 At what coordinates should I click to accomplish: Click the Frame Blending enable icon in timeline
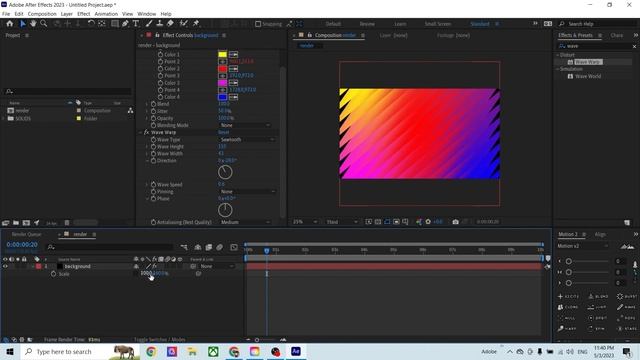209,247
